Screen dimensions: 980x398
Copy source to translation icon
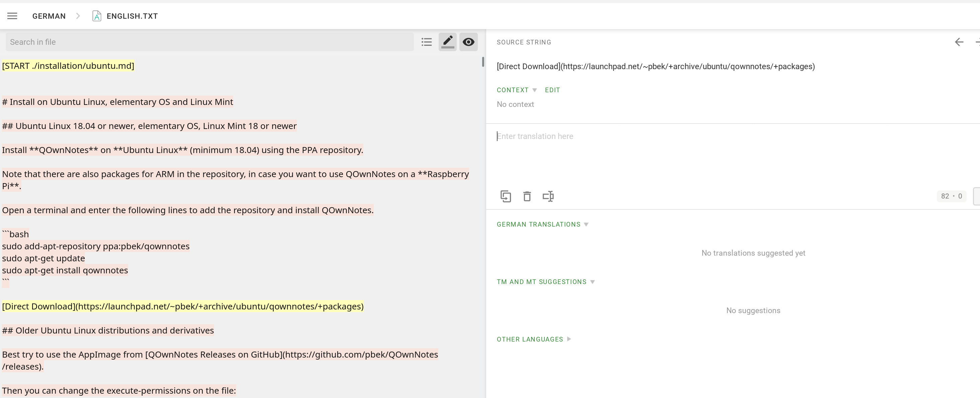tap(506, 196)
